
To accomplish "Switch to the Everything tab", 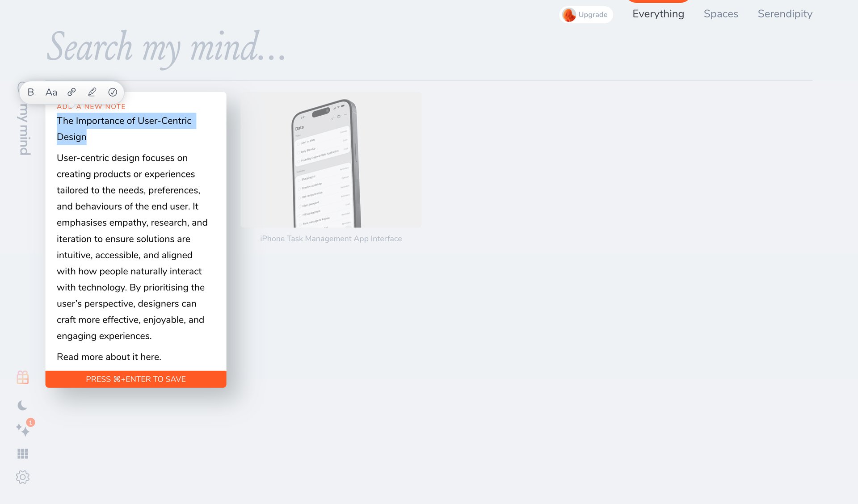I will [x=658, y=14].
